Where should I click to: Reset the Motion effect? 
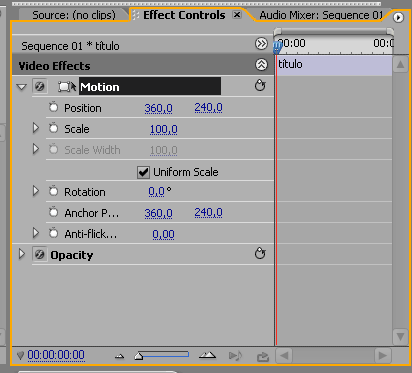click(x=260, y=86)
